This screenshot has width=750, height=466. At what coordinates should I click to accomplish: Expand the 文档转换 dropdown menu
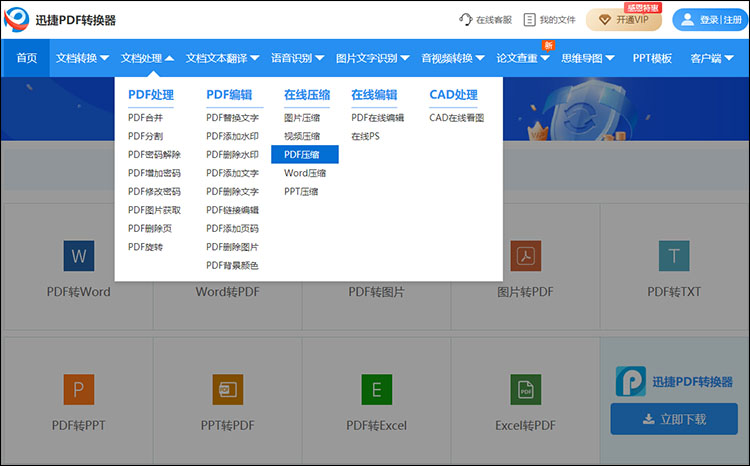(x=83, y=58)
